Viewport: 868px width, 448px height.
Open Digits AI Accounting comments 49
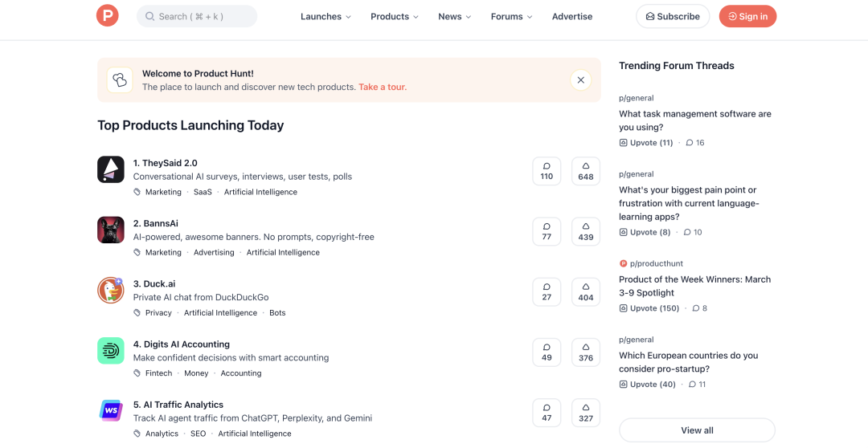click(x=547, y=352)
